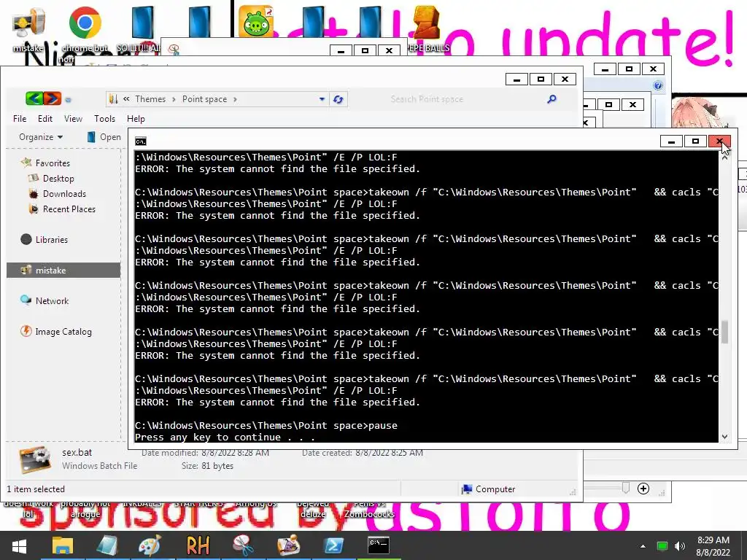The height and width of the screenshot is (560, 747).
Task: Click the zoom slider handle in back window
Action: pyautogui.click(x=625, y=488)
